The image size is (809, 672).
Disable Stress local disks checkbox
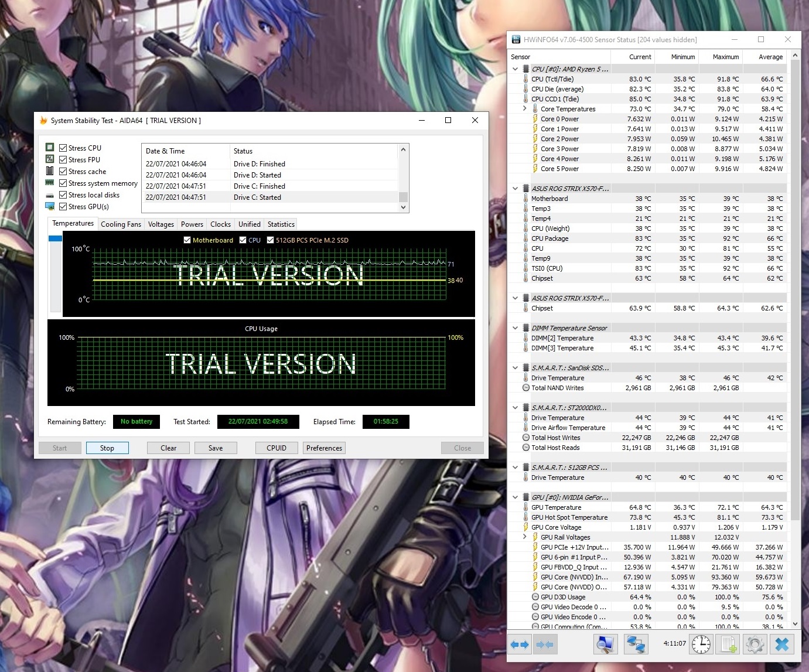(x=63, y=195)
